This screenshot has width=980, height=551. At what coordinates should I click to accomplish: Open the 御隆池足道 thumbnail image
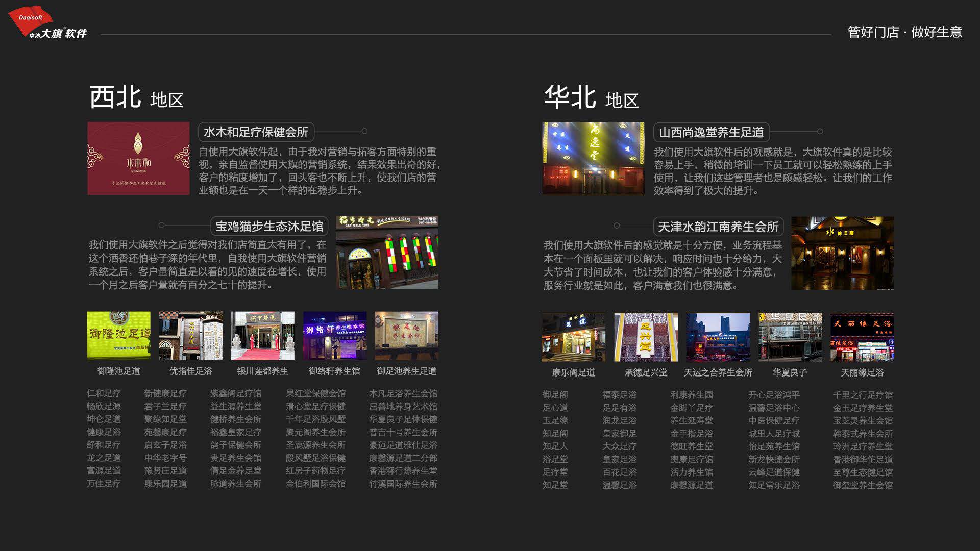[x=119, y=336]
